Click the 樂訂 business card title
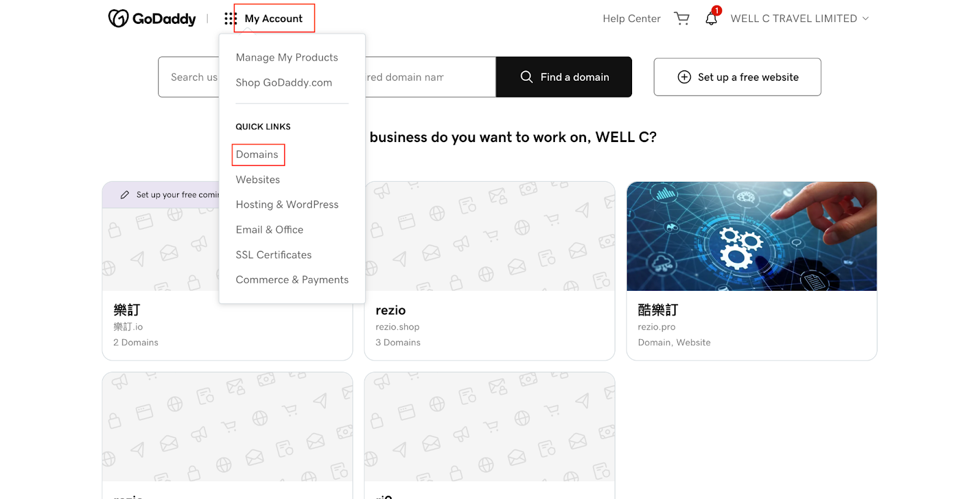980x499 pixels. [127, 310]
